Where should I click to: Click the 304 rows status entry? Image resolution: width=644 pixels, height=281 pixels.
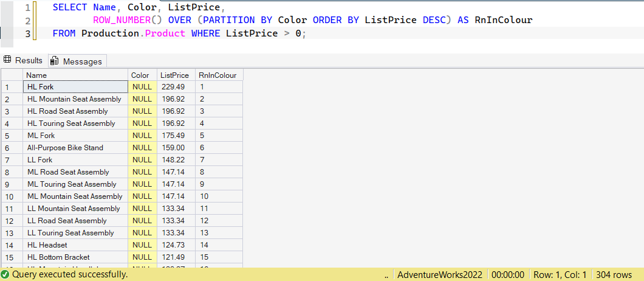(x=614, y=275)
